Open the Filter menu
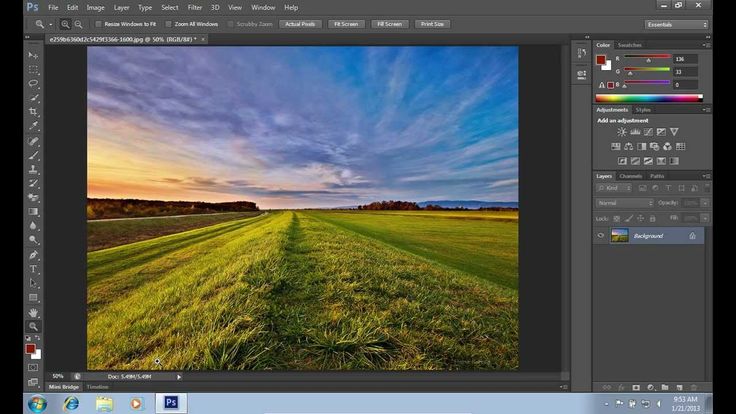736x414 pixels. (195, 7)
